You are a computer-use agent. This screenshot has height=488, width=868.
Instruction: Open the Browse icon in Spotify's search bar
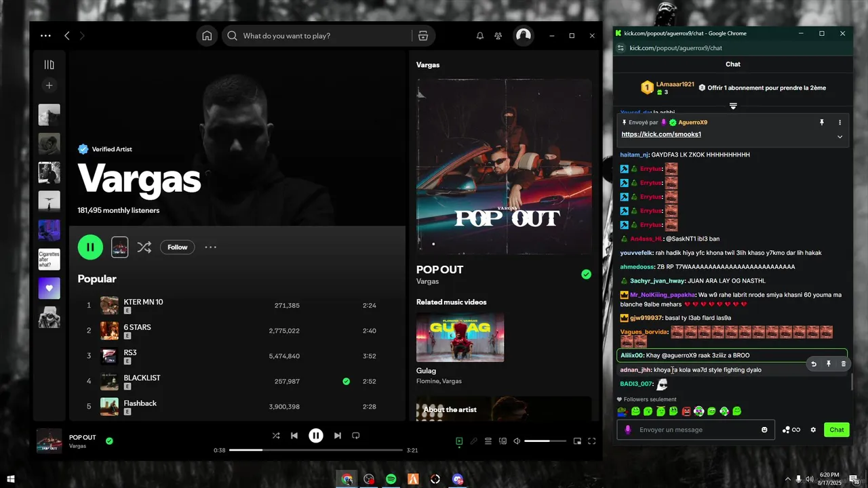(423, 36)
